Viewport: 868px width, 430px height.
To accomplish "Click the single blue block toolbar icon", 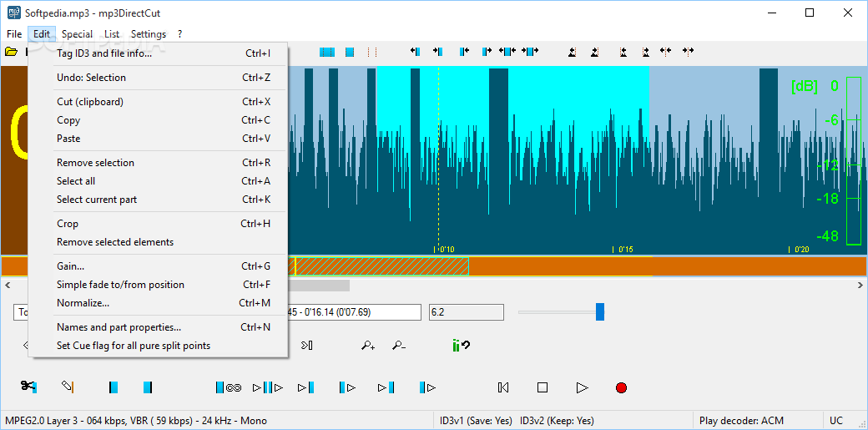I will 350,52.
